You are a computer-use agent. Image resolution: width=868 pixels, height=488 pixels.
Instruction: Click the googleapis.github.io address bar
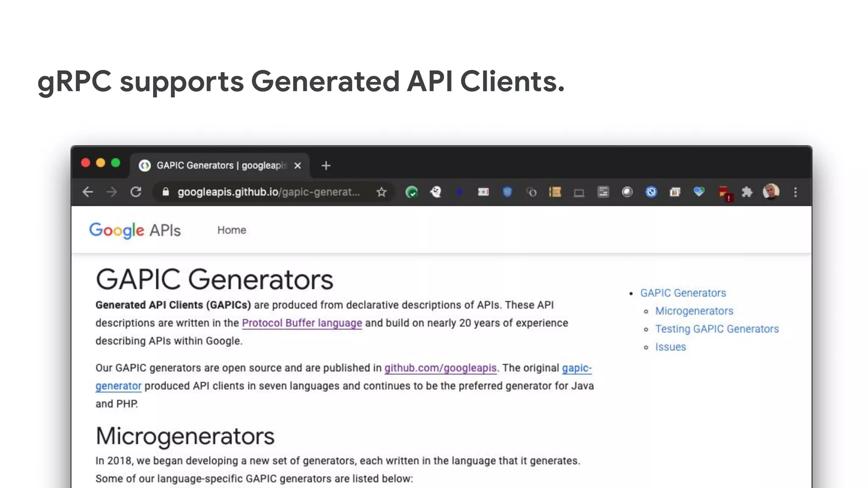(268, 192)
